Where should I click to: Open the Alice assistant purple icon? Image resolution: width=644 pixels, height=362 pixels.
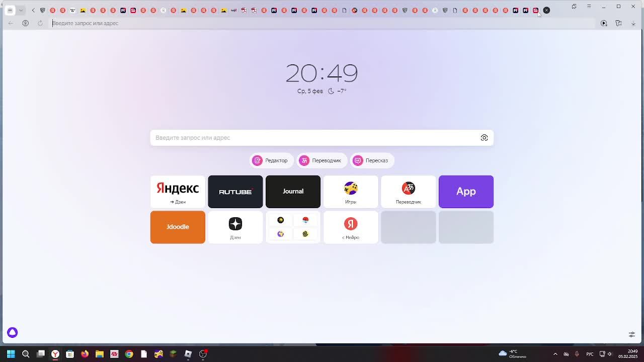[12, 332]
